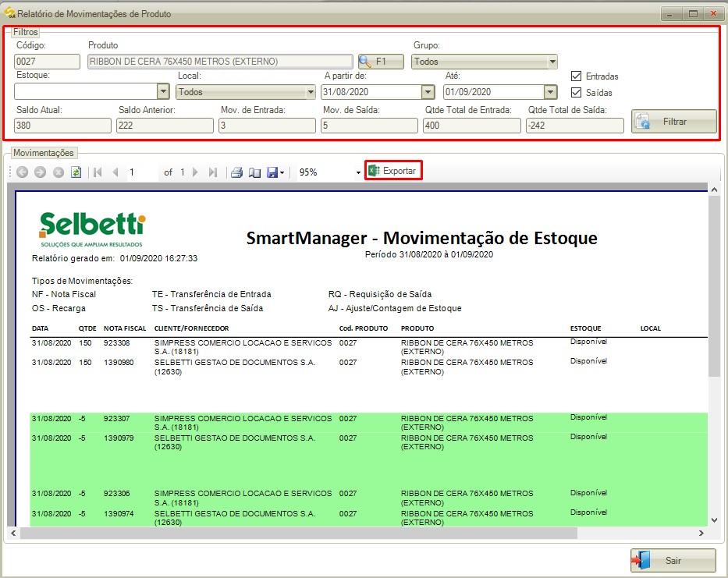Screen dimensions: 728x578
Task: Click the horizontal scrollbar of the report
Action: click(x=299, y=533)
